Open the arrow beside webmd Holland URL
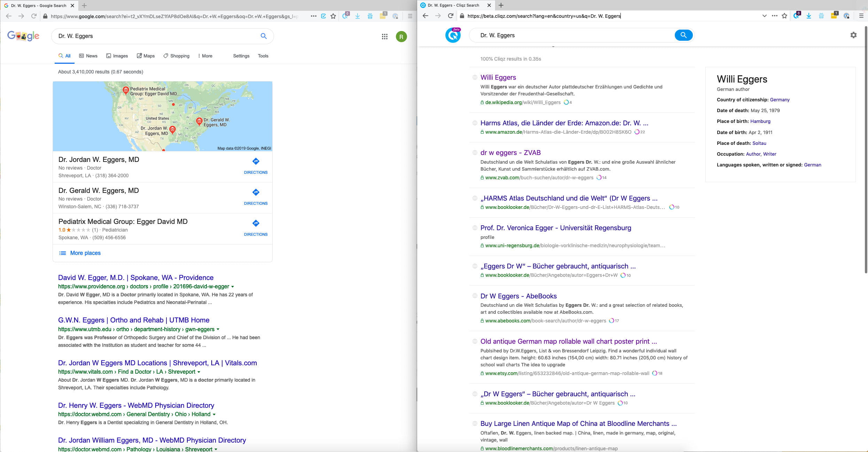868x452 pixels. pos(214,414)
